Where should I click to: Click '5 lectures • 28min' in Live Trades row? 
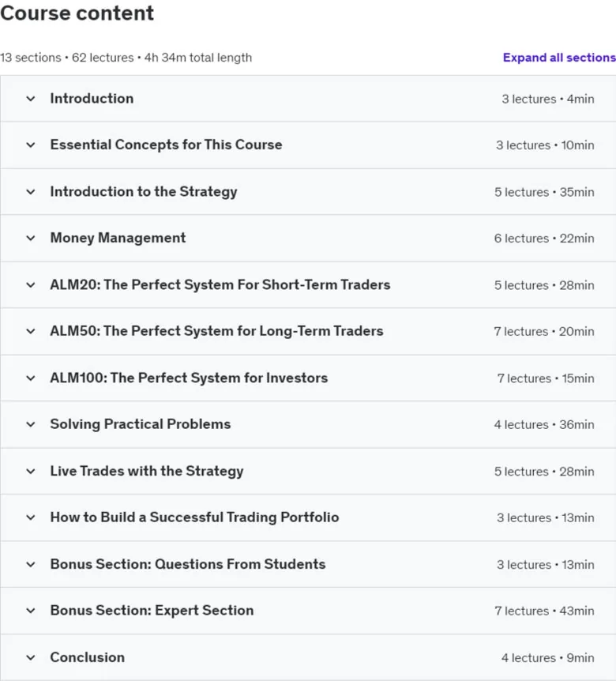point(544,472)
